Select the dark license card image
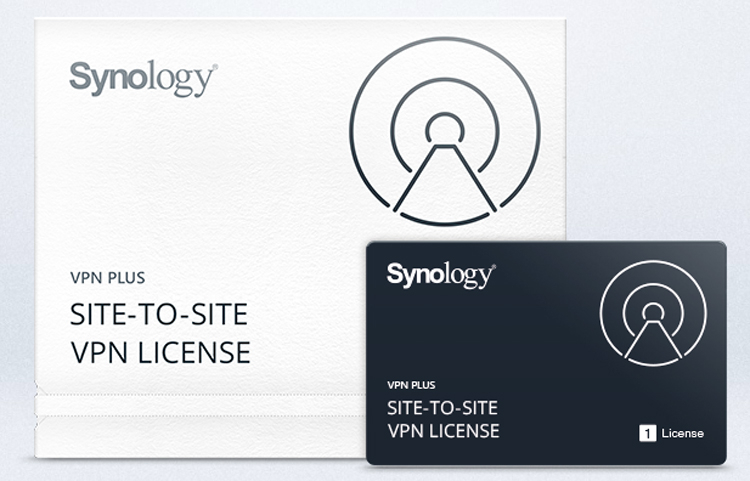This screenshot has height=481, width=750. tap(546, 353)
